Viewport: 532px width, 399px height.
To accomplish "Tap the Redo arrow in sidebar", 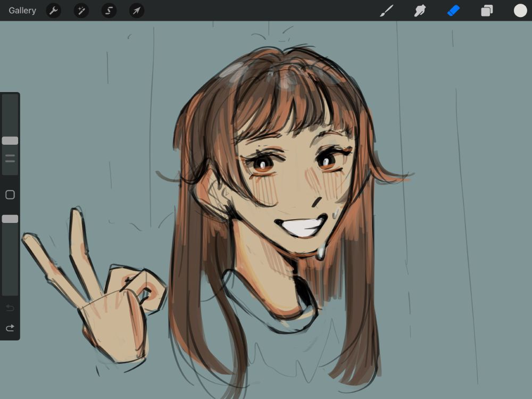I will click(x=10, y=328).
